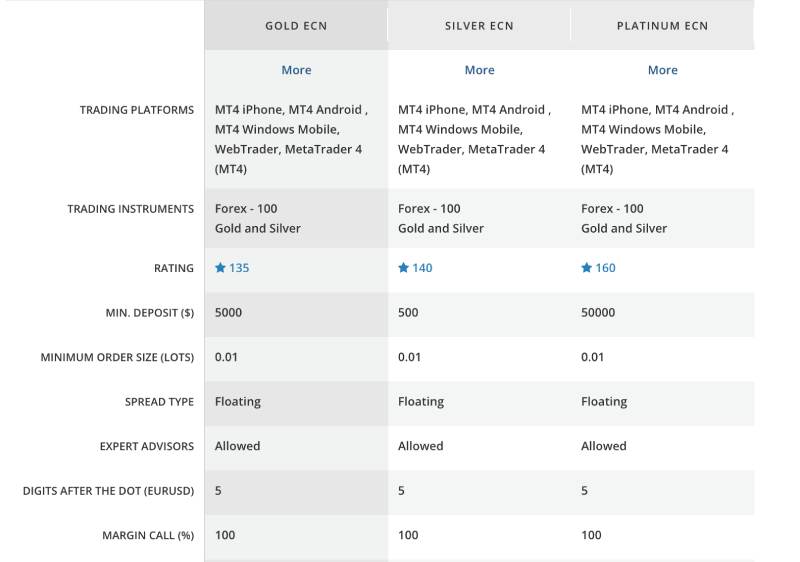Click the star icon beside rating 160
This screenshot has width=800, height=562.
click(586, 268)
